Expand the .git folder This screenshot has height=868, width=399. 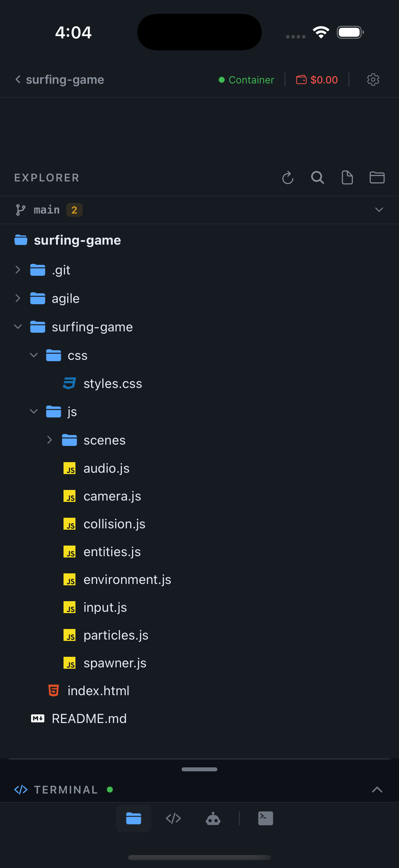pos(17,269)
